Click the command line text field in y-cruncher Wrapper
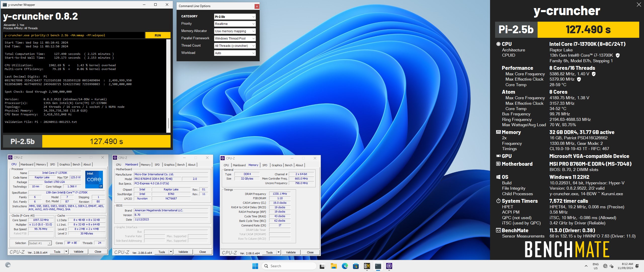 pos(74,35)
